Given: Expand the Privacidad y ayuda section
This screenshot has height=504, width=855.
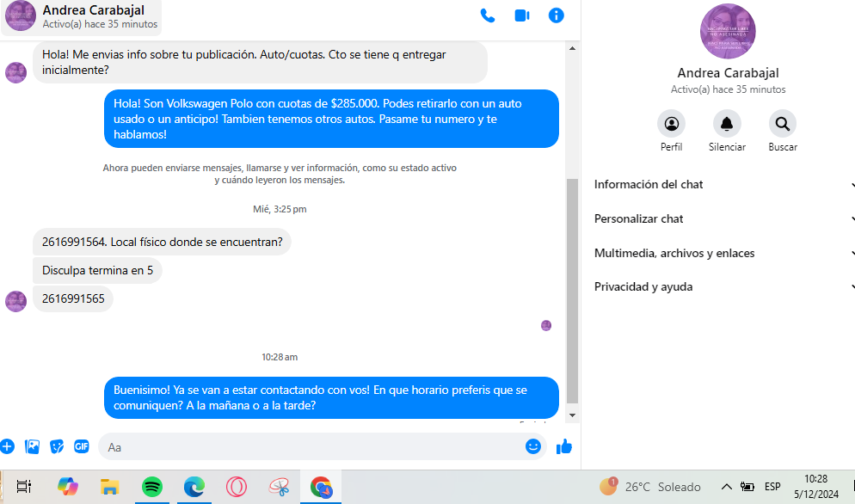Looking at the screenshot, I should [x=724, y=286].
